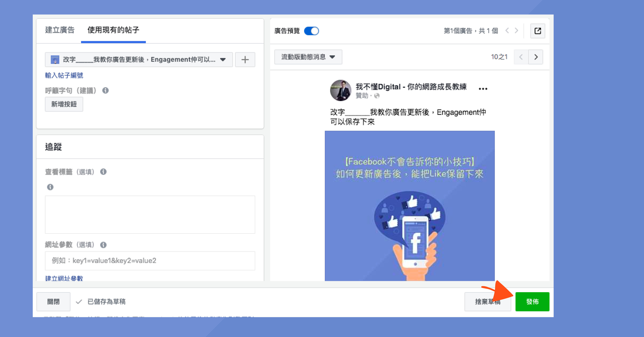Image resolution: width=644 pixels, height=337 pixels.
Task: Click the 贊助 sponsored label
Action: pos(362,96)
